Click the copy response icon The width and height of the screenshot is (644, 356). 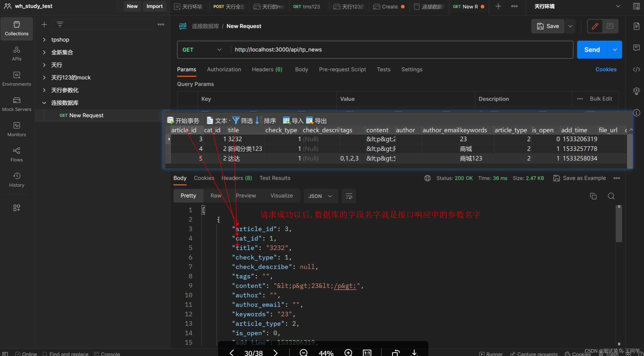pos(593,196)
